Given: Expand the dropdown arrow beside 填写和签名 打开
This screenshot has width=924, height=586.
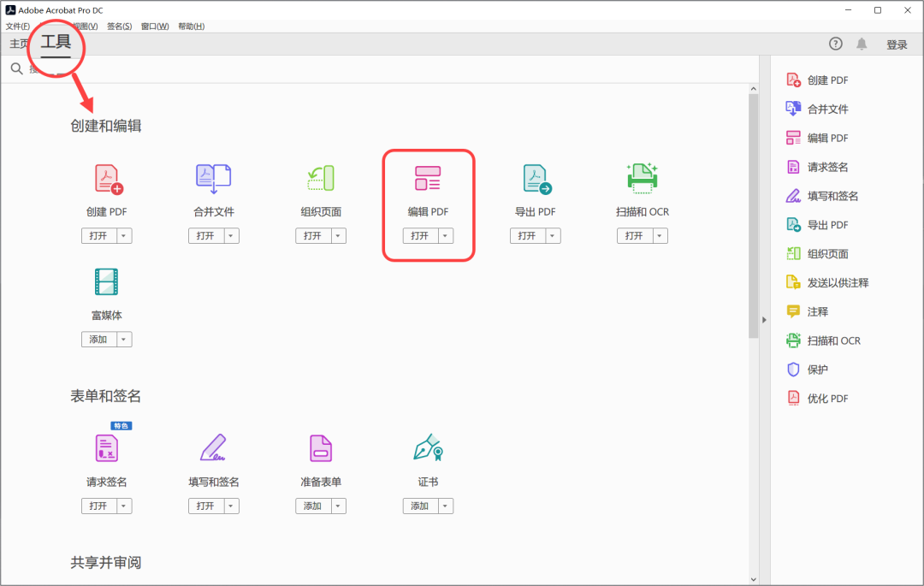Looking at the screenshot, I should (x=231, y=506).
